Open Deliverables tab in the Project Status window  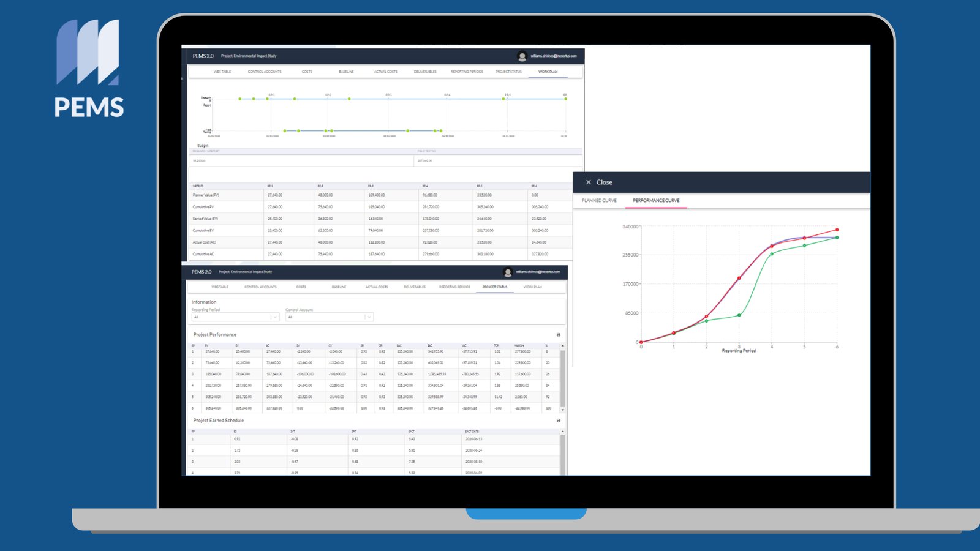[x=415, y=287]
